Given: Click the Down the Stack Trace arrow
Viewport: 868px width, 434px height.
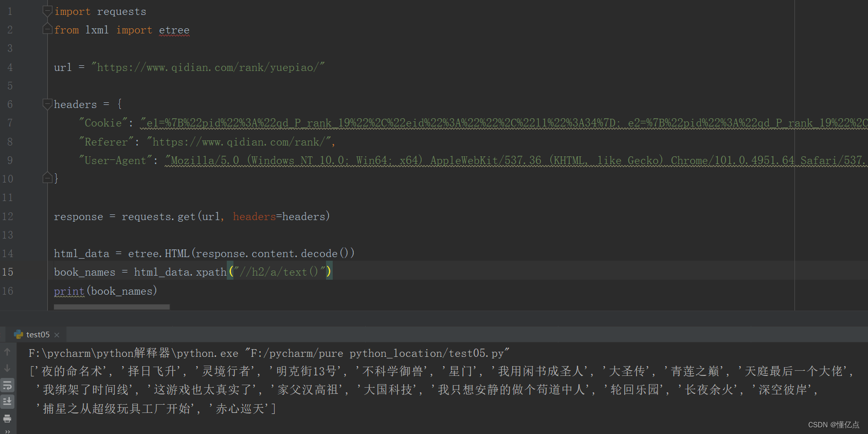Looking at the screenshot, I should point(7,368).
